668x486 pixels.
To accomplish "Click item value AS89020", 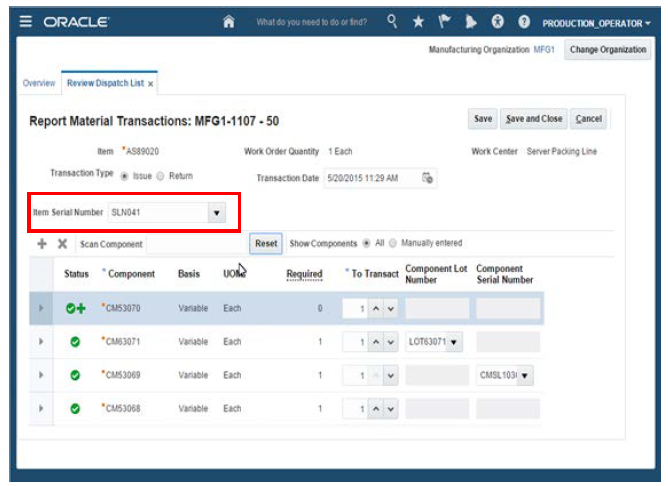I will [142, 151].
